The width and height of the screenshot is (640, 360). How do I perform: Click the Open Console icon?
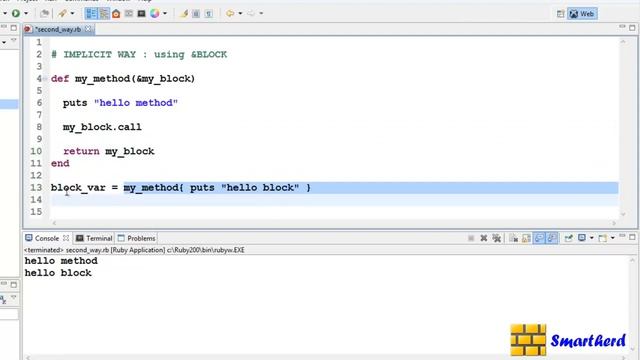[x=602, y=238]
